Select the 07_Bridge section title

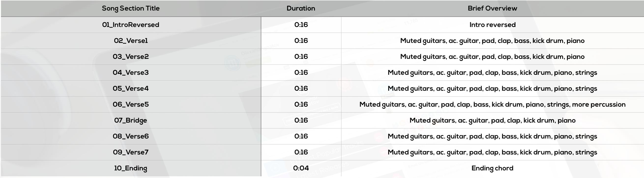[x=131, y=120]
